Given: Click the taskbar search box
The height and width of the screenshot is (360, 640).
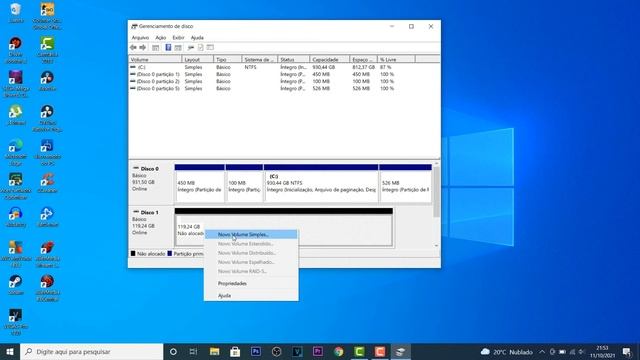Looking at the screenshot, I should point(92,351).
